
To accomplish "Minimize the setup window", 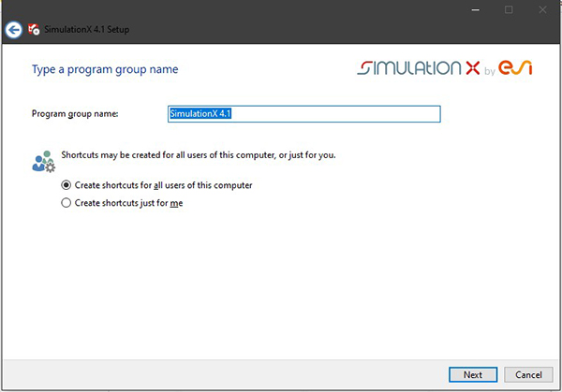I will (x=475, y=10).
